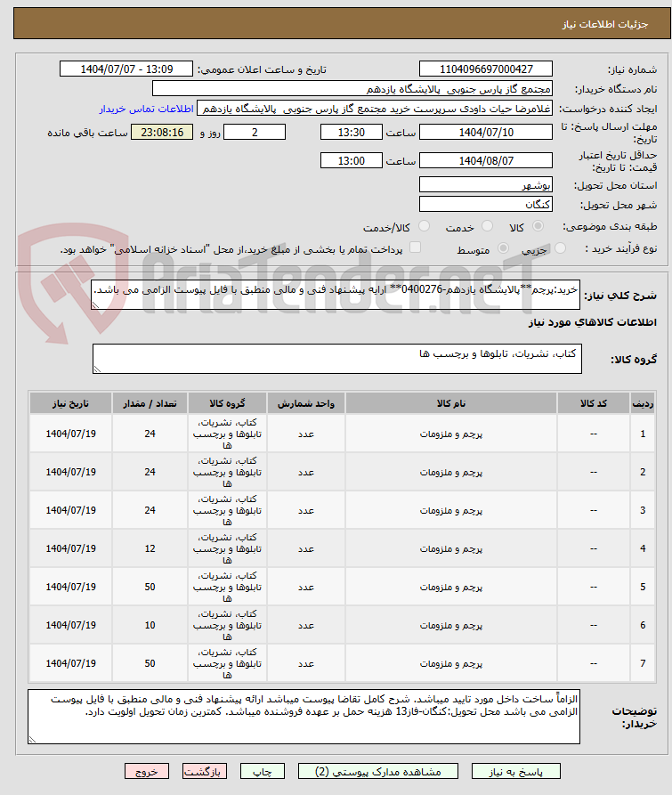Toggle the Islamic treasury payment checkbox
672x795 pixels.
[x=415, y=247]
